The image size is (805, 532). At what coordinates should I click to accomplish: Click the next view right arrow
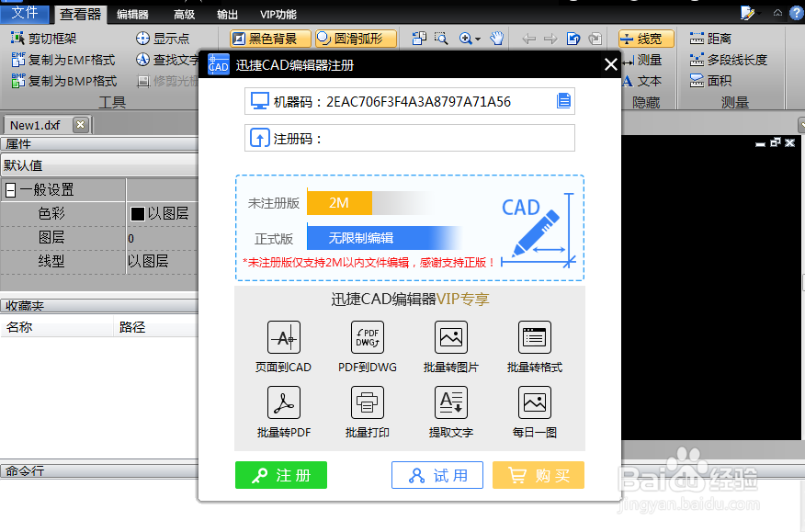(x=550, y=39)
